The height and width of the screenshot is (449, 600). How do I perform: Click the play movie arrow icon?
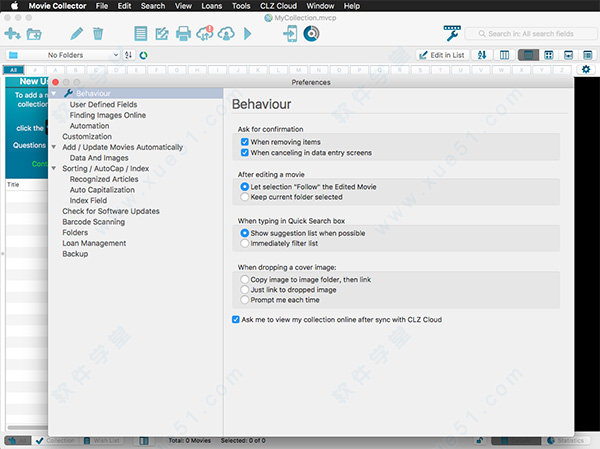click(248, 34)
